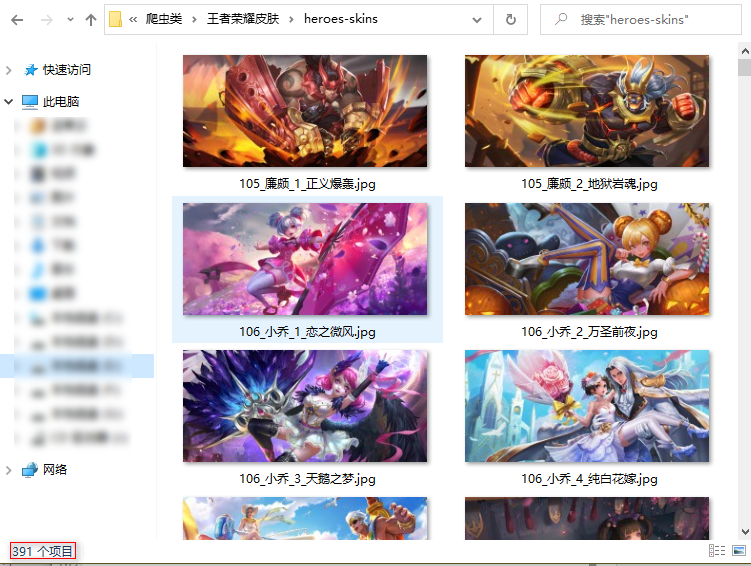The image size is (751, 566).
Task: Click the 391 个项目 status text
Action: pyautogui.click(x=43, y=551)
